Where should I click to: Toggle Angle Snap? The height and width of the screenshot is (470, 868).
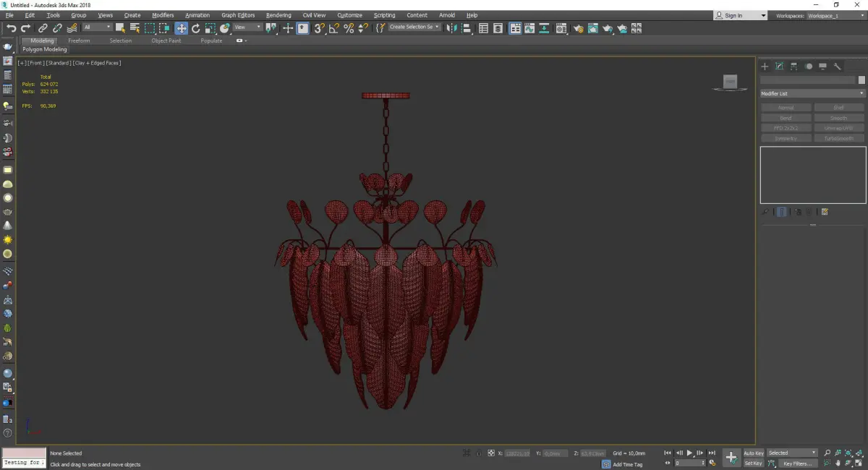[x=334, y=28]
